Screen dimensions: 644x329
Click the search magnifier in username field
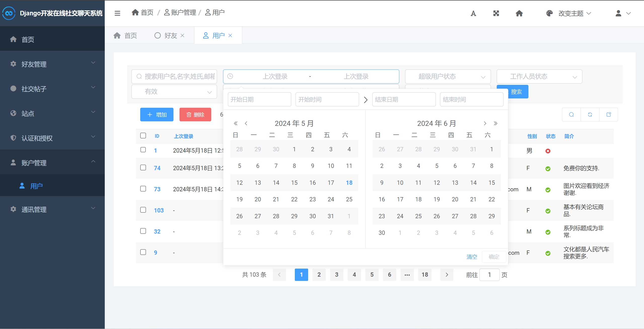click(x=139, y=76)
